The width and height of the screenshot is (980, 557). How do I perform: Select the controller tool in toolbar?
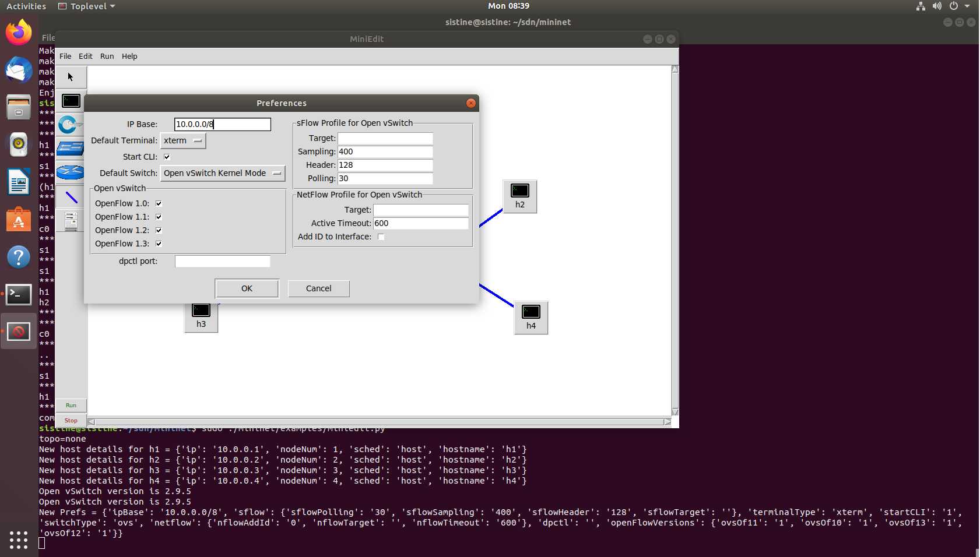click(71, 221)
